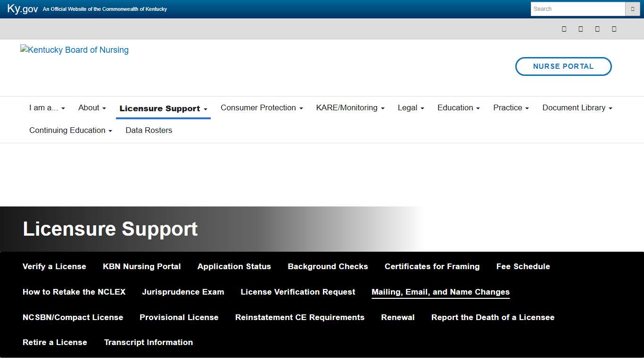The height and width of the screenshot is (362, 644).
Task: Open the Fee Schedule link
Action: pos(523,267)
